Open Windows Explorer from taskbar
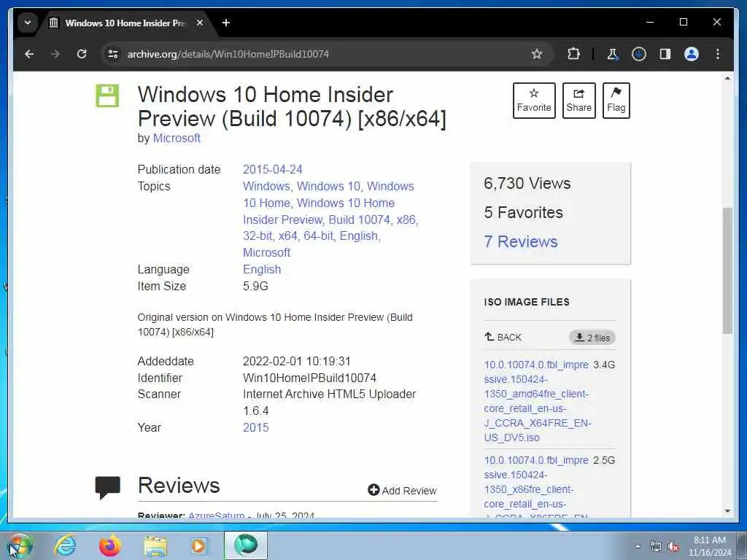Viewport: 747px width, 560px height. tap(155, 545)
